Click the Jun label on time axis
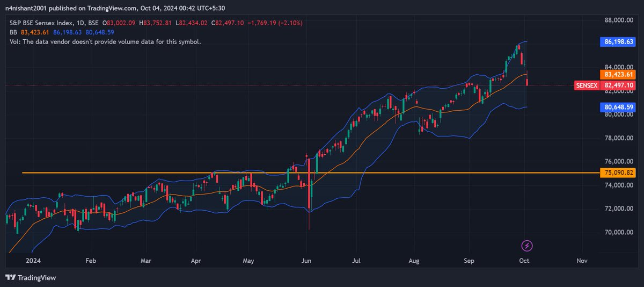 click(x=305, y=261)
